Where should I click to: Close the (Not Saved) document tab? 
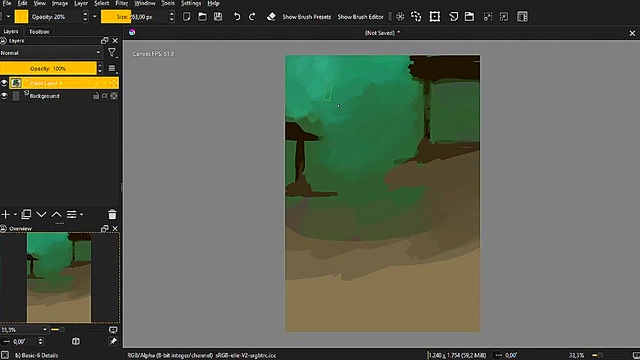tap(632, 33)
